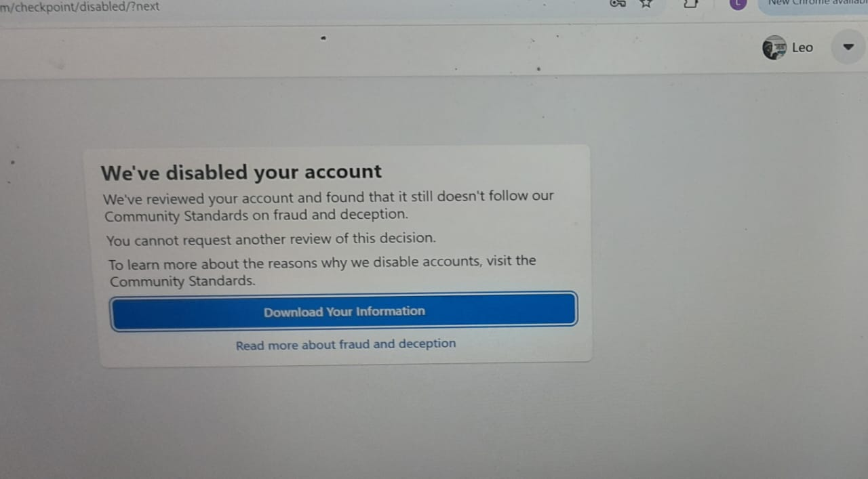The height and width of the screenshot is (479, 868).
Task: Open the saved passwords key icon
Action: 618,3
